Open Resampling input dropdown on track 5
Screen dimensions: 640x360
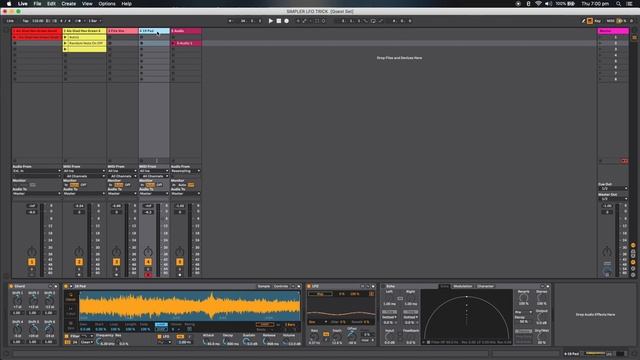point(186,171)
